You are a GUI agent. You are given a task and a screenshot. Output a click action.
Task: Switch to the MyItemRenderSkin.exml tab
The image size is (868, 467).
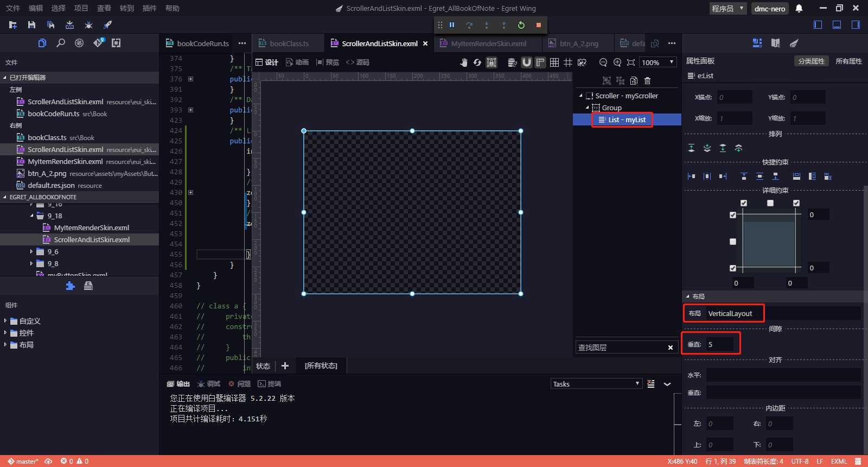click(488, 43)
